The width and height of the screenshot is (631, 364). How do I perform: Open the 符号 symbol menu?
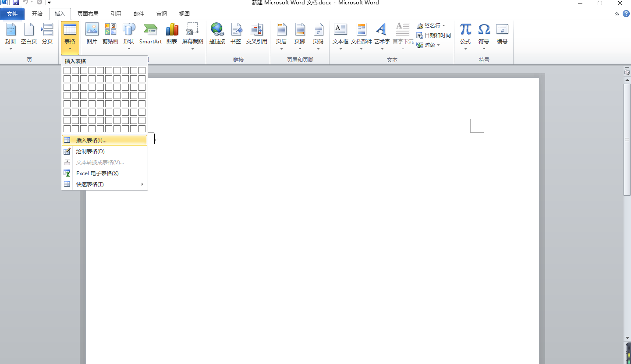484,36
